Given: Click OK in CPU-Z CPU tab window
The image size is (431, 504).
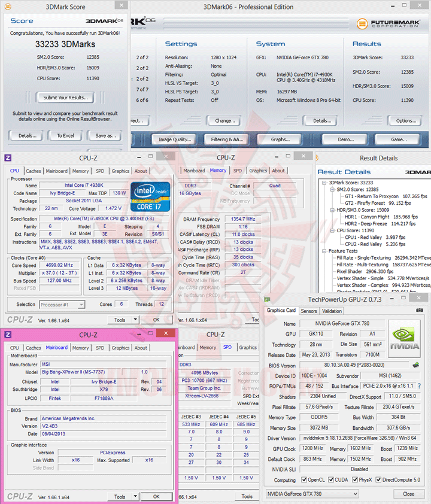Looking at the screenshot, I should (156, 320).
